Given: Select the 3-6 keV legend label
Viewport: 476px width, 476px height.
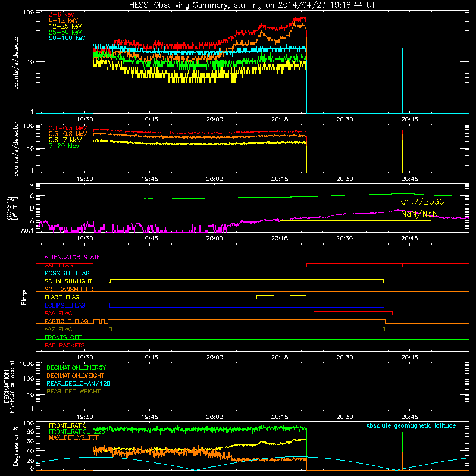Looking at the screenshot, I should point(61,14).
